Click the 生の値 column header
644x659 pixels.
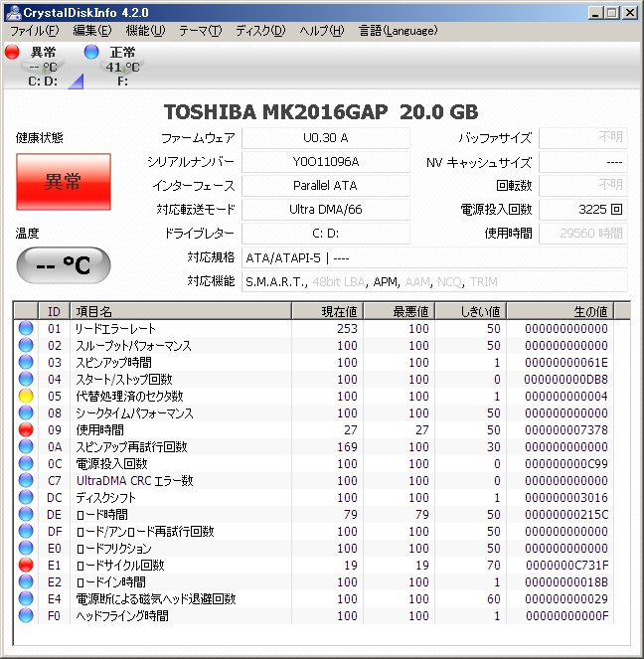point(560,311)
